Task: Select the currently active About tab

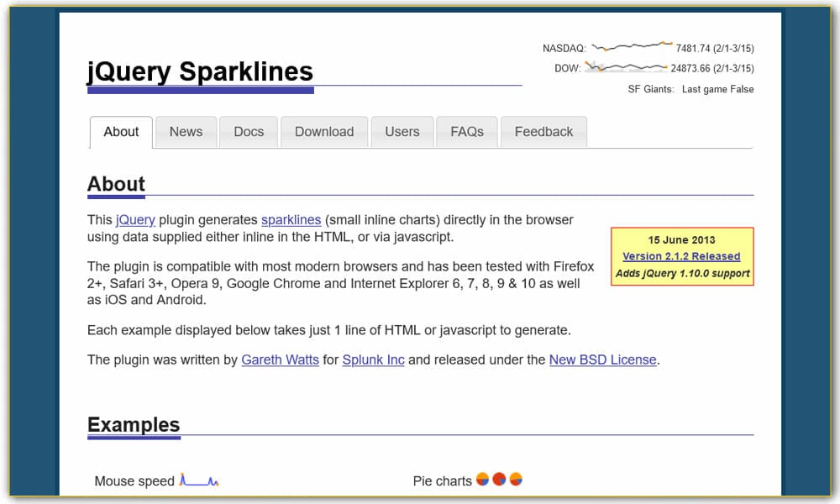Action: click(x=121, y=132)
